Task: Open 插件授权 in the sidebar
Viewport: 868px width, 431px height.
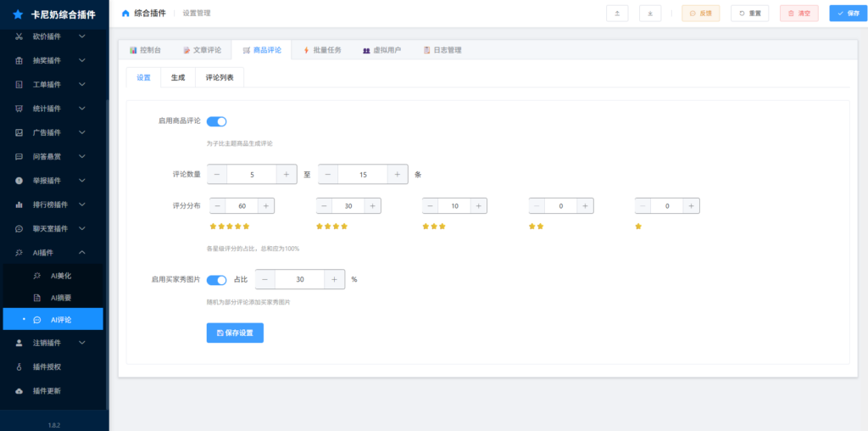Action: (47, 367)
